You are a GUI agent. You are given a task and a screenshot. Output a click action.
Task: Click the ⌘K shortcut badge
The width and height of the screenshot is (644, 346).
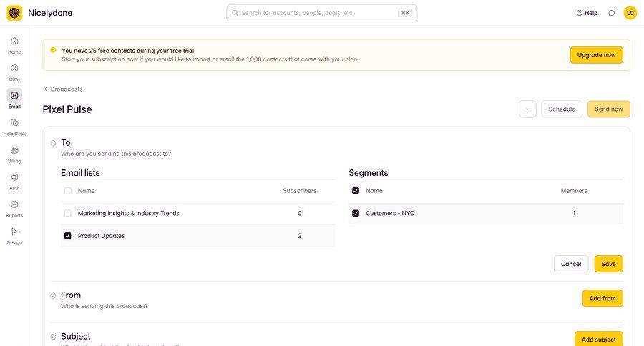tap(405, 13)
